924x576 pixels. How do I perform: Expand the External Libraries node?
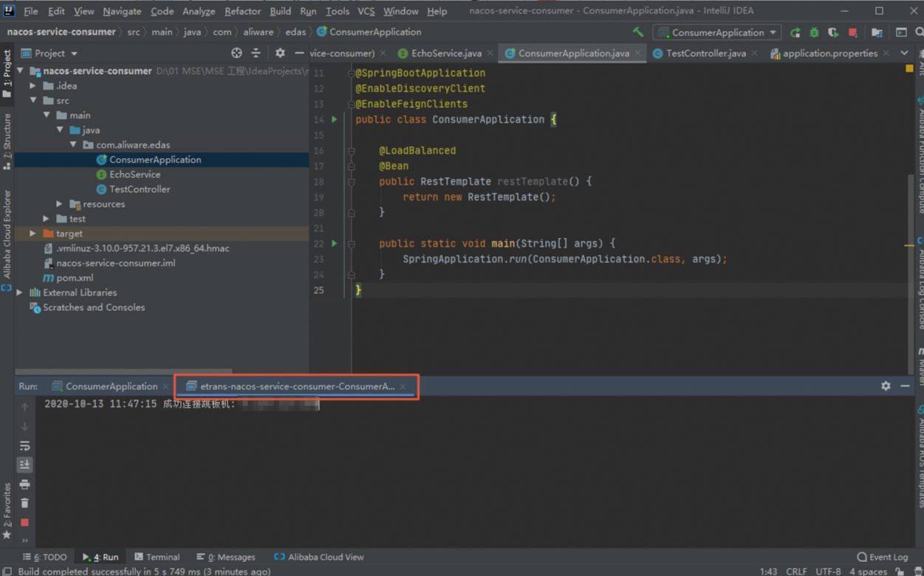coord(20,292)
